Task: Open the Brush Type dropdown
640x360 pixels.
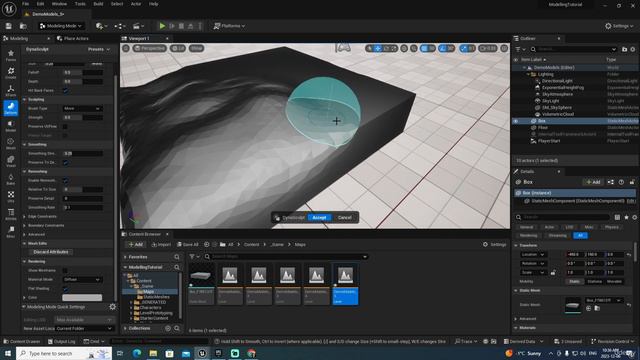Action: pos(82,109)
